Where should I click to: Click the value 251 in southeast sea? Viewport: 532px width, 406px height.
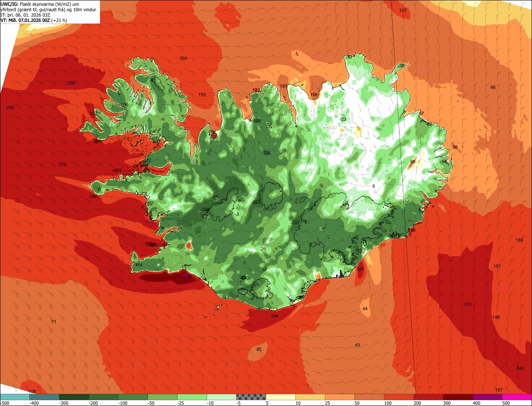click(468, 305)
